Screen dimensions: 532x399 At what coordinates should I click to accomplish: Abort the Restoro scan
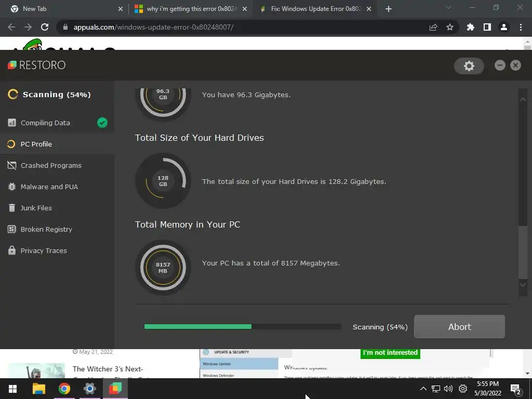click(459, 326)
